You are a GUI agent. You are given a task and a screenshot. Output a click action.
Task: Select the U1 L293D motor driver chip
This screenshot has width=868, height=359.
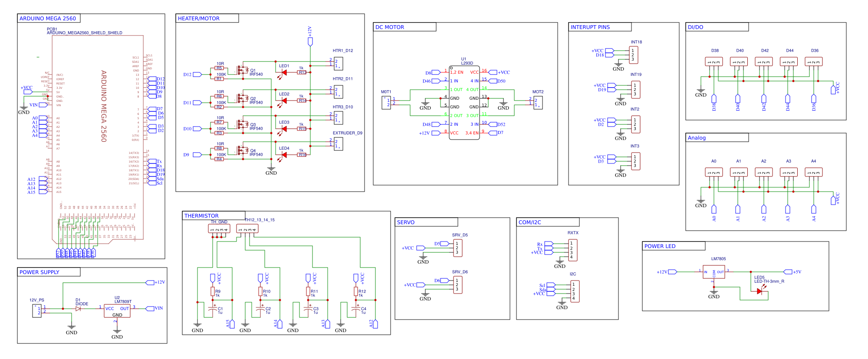(x=464, y=103)
